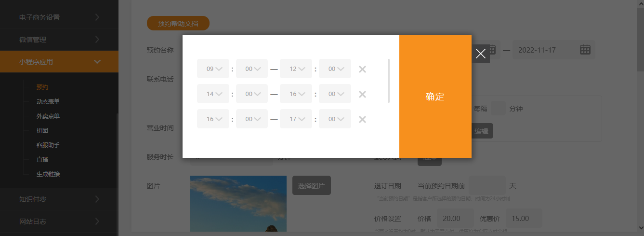Open start hour dropdown showing 14
This screenshot has height=236, width=644.
[213, 94]
